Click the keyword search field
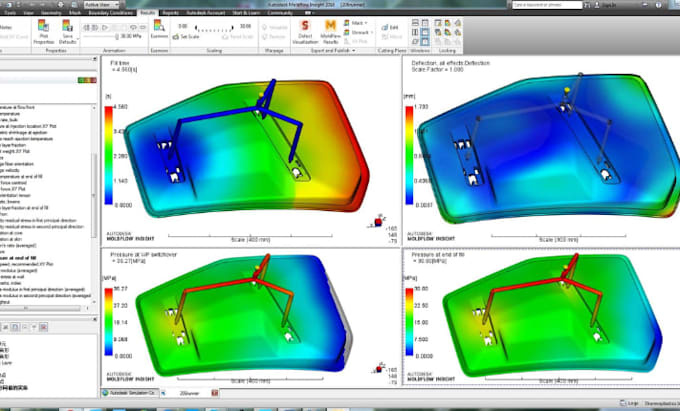The width and height of the screenshot is (680, 411). point(546,4)
